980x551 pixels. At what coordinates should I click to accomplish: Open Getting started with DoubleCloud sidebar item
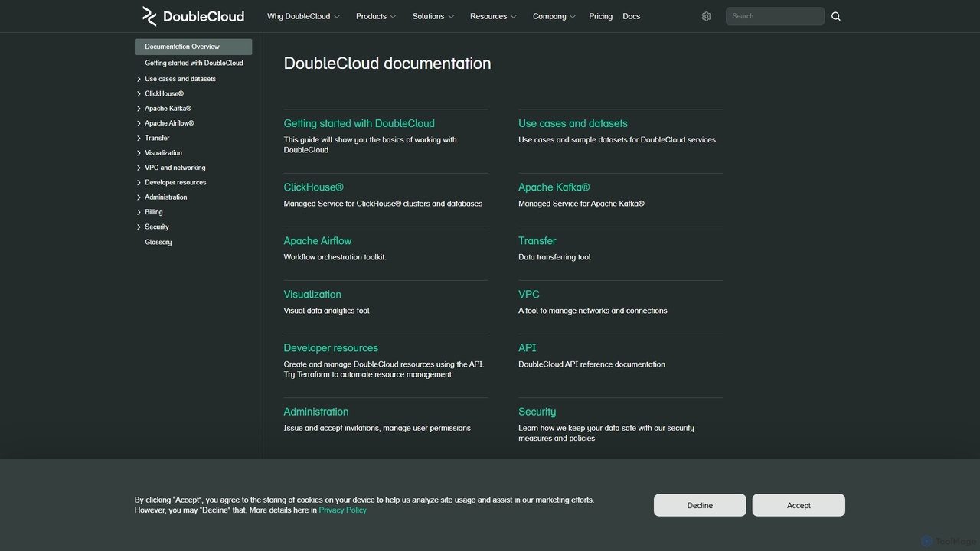[x=194, y=63]
